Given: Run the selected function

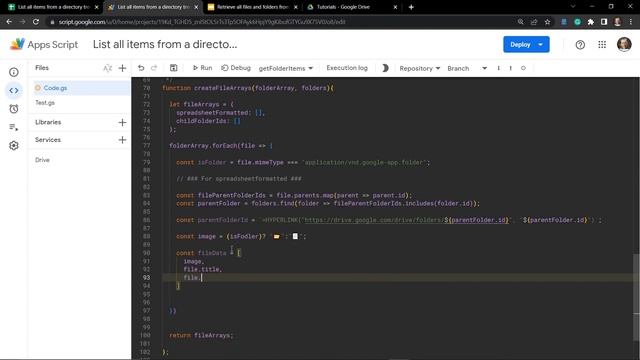Looking at the screenshot, I should click(202, 68).
